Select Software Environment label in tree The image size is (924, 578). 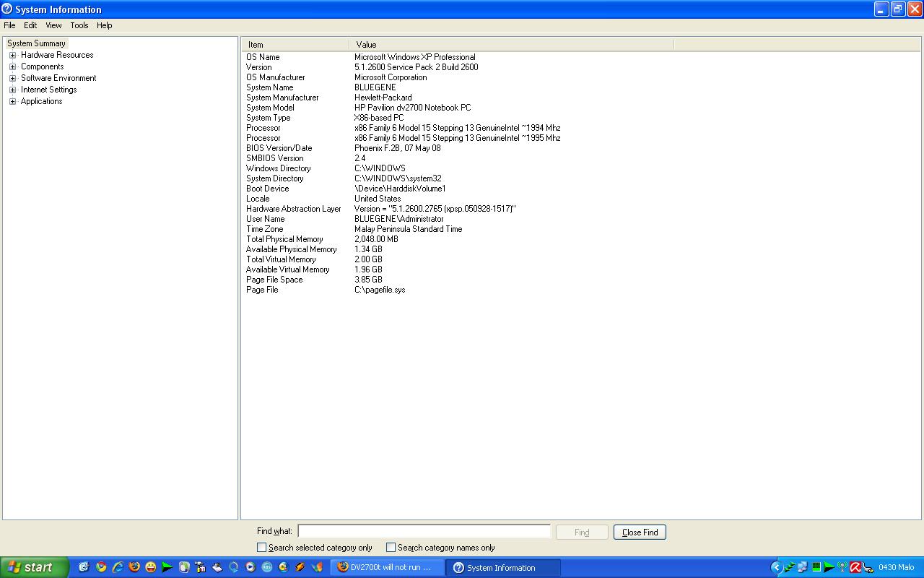(58, 78)
